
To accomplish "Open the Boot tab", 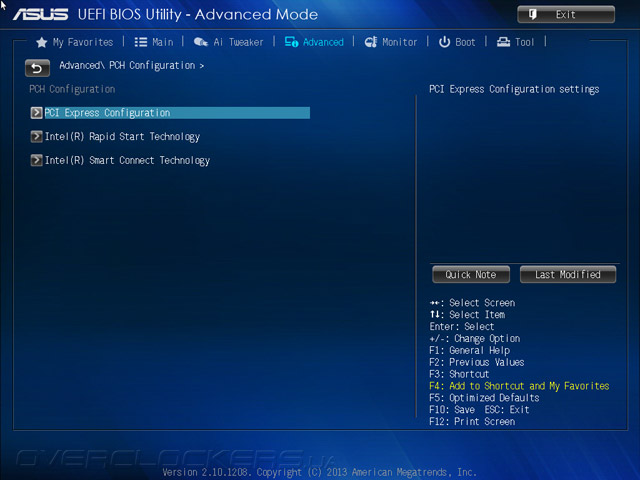I will (457, 42).
